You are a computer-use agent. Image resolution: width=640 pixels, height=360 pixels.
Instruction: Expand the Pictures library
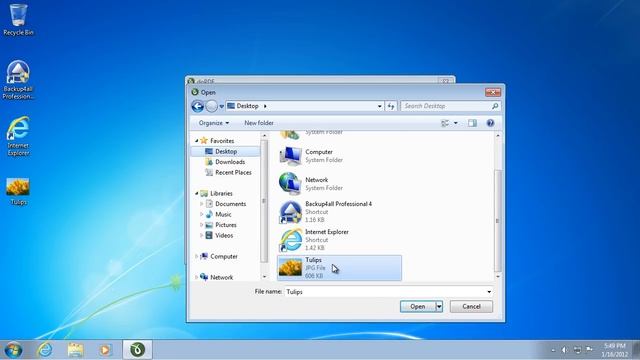(x=201, y=225)
